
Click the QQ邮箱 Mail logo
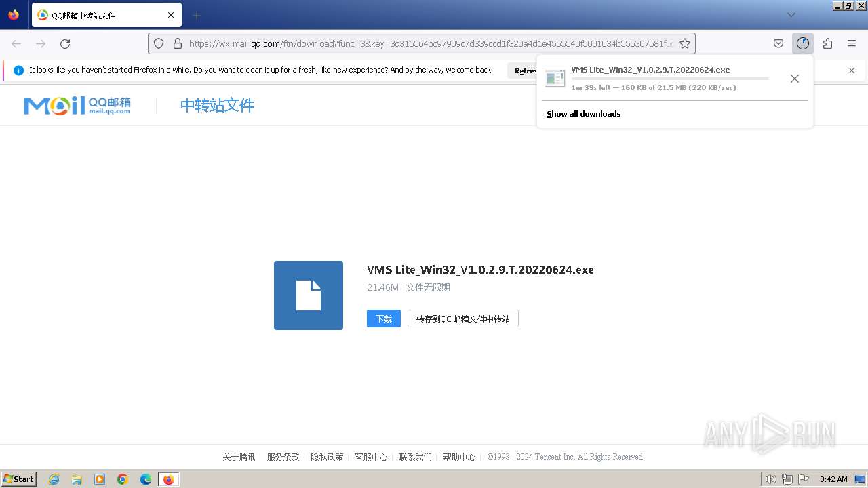[77, 105]
